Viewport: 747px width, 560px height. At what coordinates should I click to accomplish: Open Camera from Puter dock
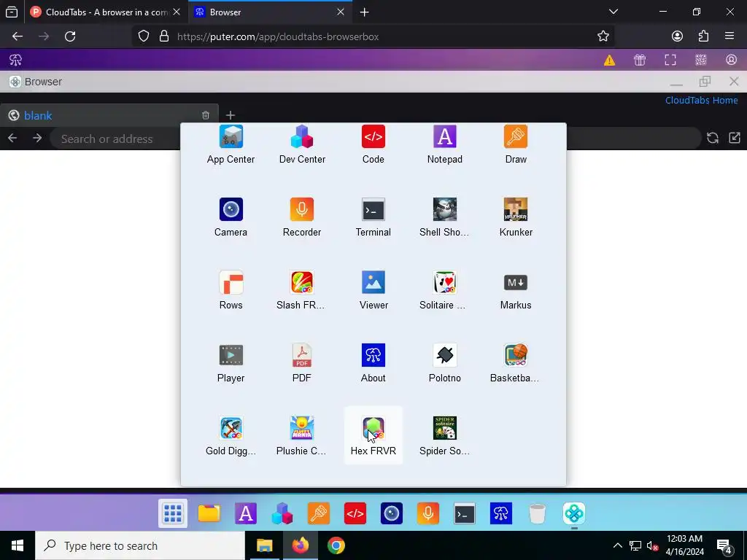(392, 513)
